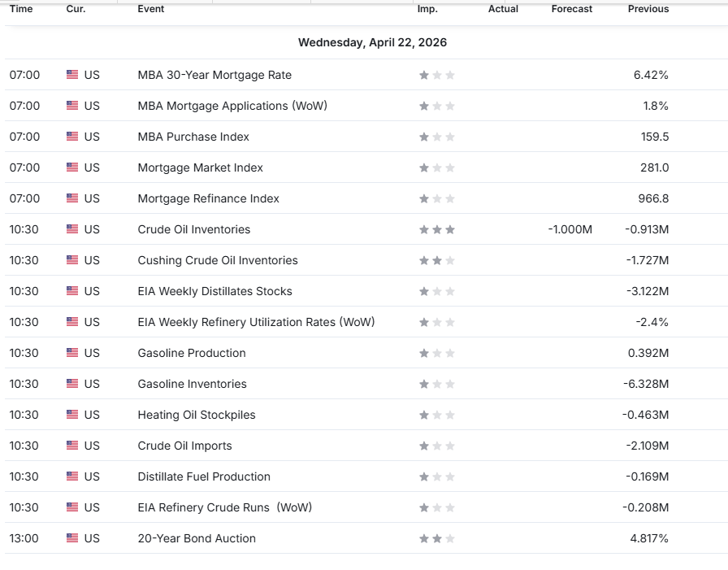
Task: Open EIA Weekly Distillates Stocks event
Action: [x=215, y=291]
